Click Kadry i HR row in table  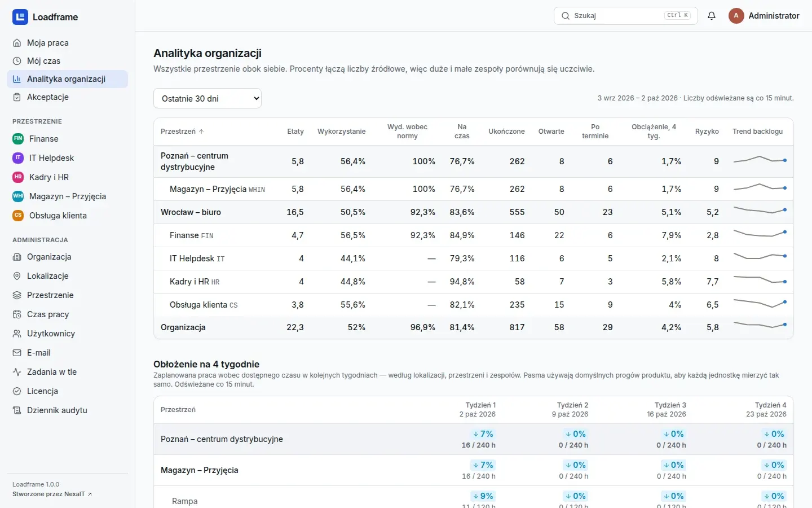pos(474,282)
